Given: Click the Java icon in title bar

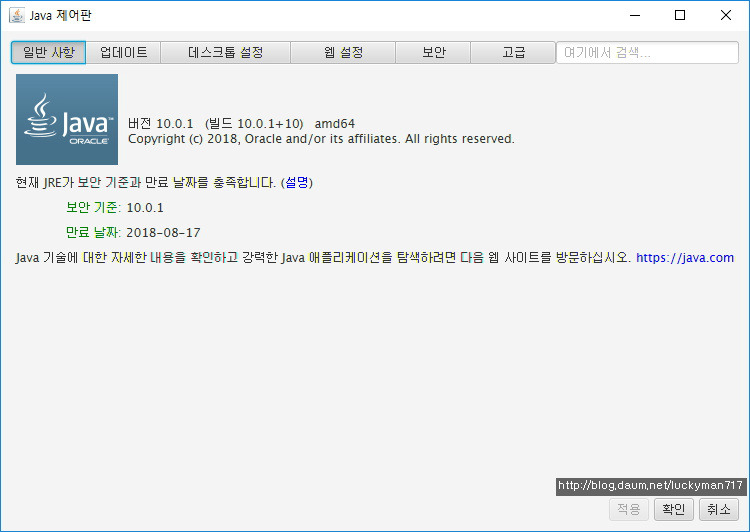Looking at the screenshot, I should pyautogui.click(x=17, y=15).
